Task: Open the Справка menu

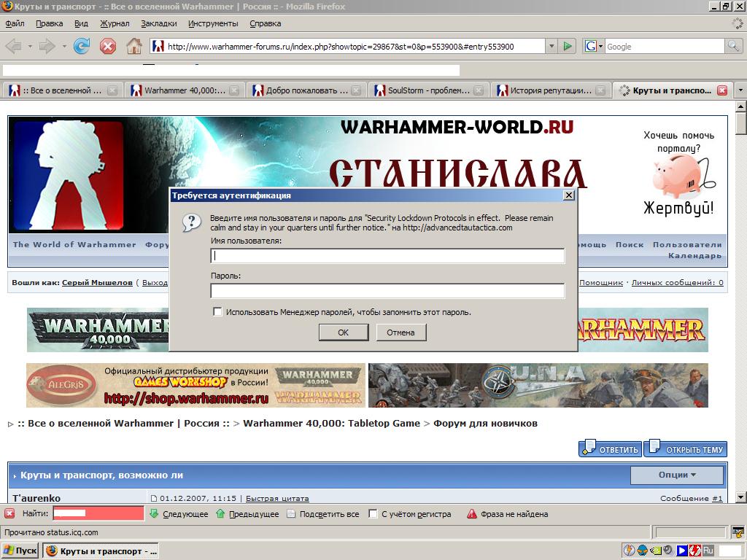Action: tap(265, 23)
